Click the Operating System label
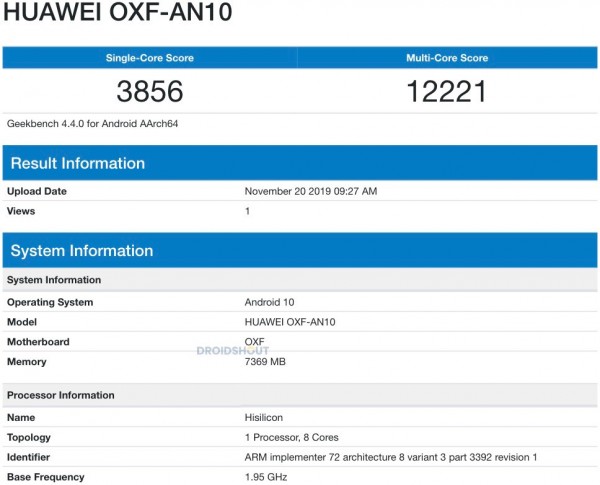Image resolution: width=600 pixels, height=485 pixels. point(50,302)
